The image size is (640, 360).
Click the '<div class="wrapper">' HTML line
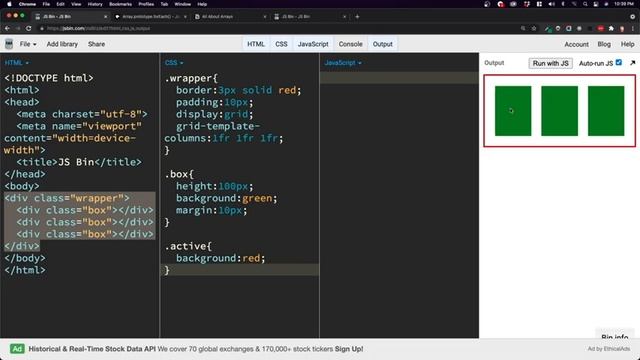67,198
